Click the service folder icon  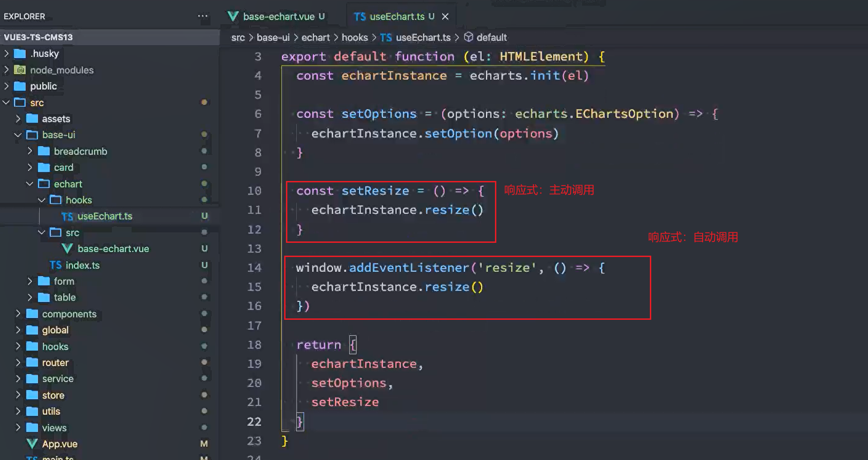(x=32, y=378)
